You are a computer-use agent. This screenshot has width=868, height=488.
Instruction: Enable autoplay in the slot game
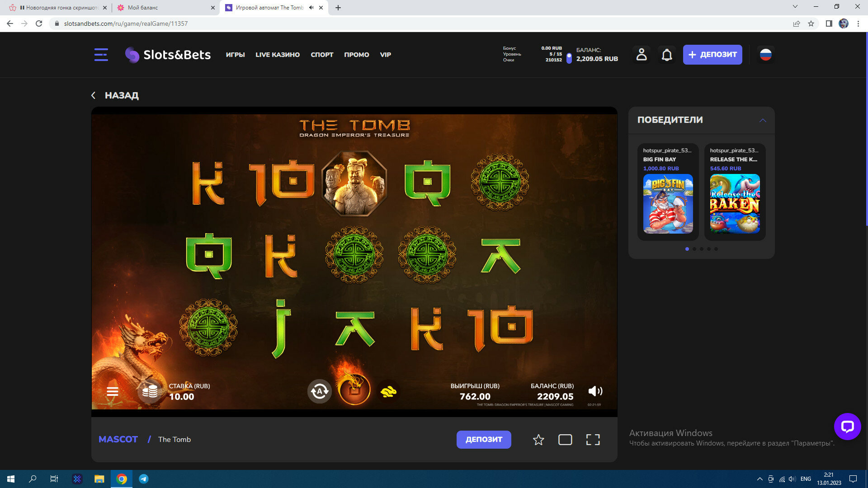pyautogui.click(x=320, y=391)
